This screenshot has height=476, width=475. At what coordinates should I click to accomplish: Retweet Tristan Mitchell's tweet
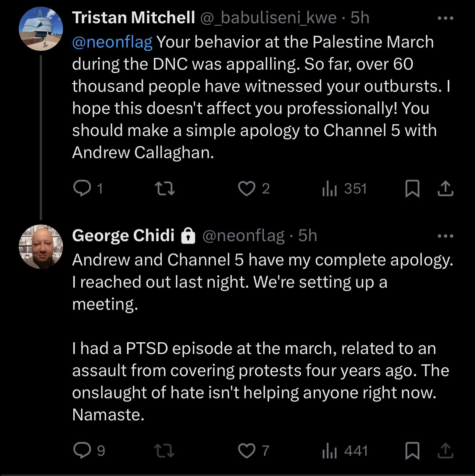click(165, 189)
